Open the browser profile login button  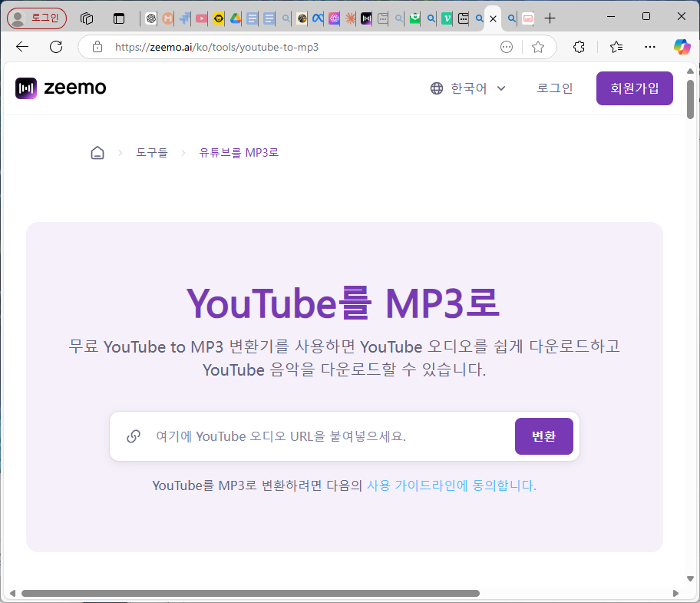click(x=37, y=18)
